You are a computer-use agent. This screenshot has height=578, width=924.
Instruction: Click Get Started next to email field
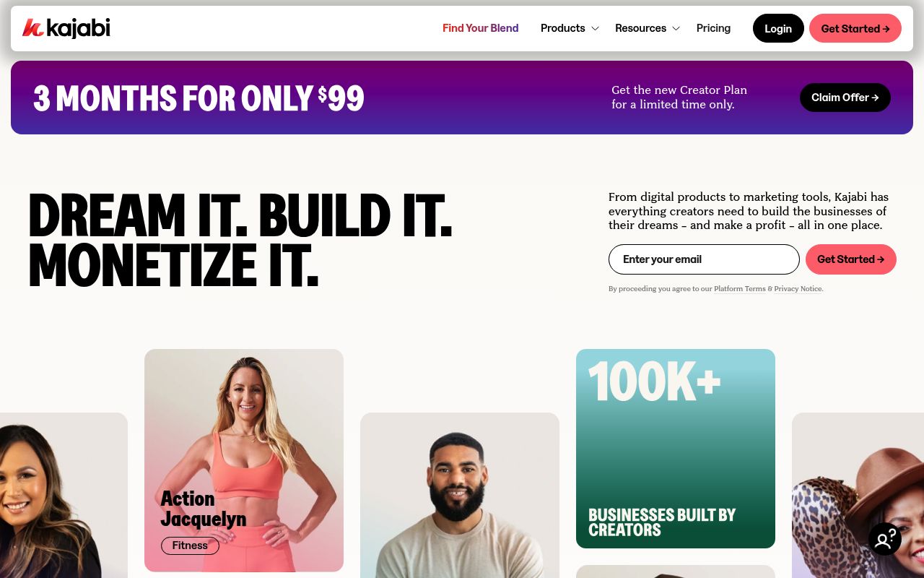[x=851, y=259]
